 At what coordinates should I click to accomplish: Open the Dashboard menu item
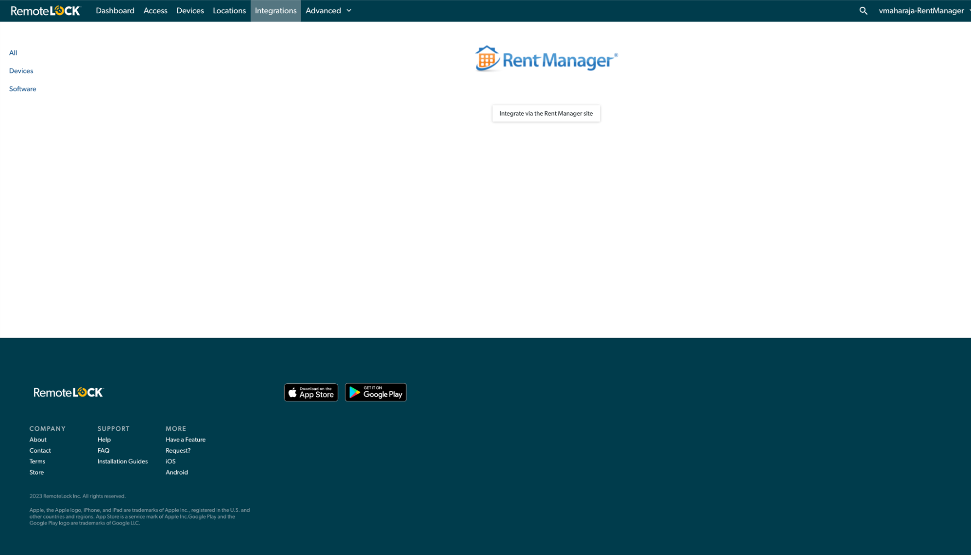tap(115, 10)
